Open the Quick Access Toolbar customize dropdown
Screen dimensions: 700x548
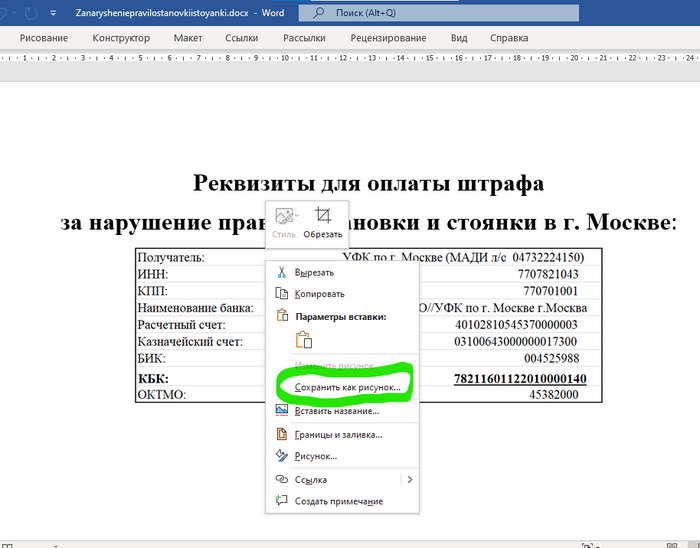(x=53, y=13)
